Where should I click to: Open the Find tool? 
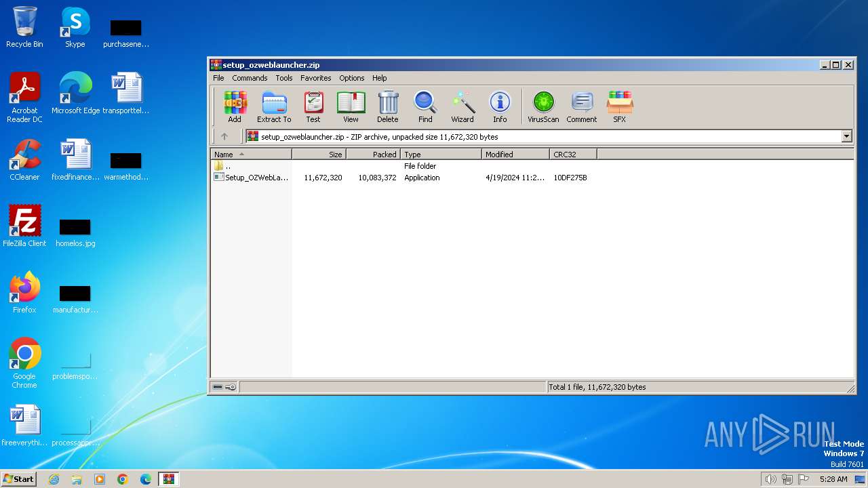click(x=425, y=107)
